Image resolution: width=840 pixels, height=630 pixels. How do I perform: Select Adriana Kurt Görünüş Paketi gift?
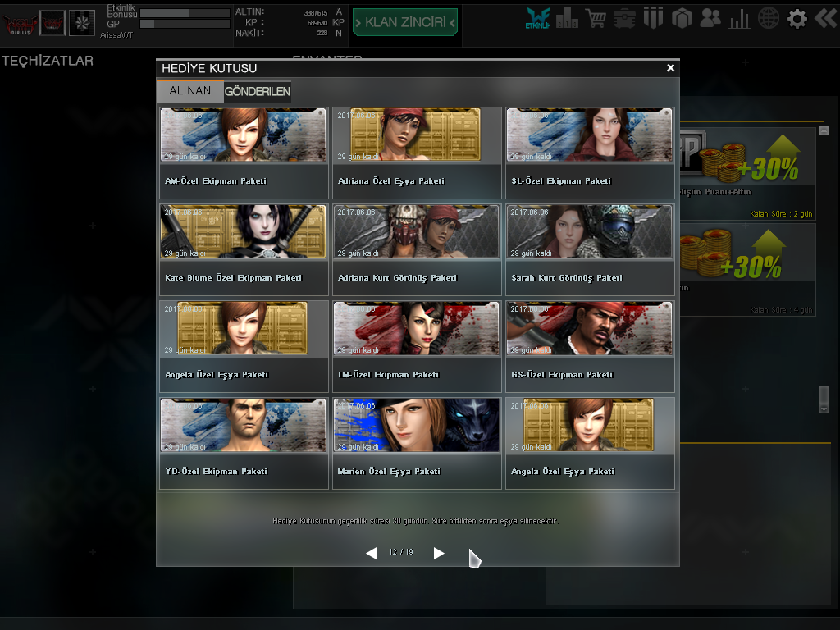click(x=417, y=249)
